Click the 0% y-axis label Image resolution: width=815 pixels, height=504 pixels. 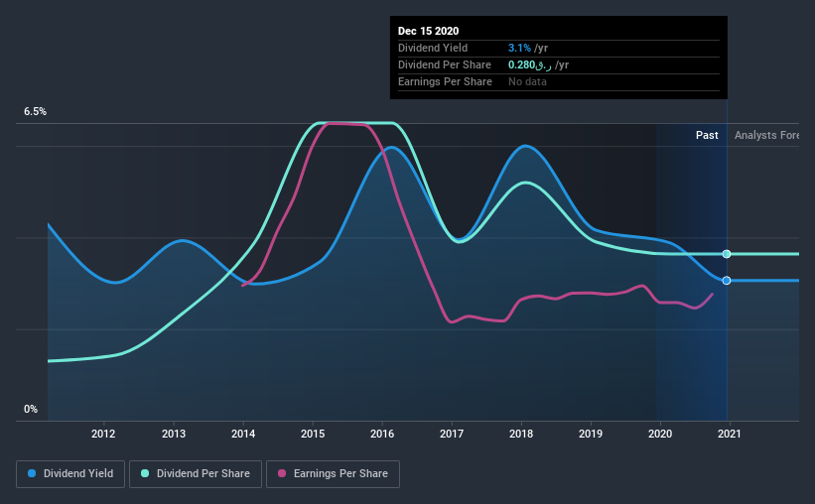pyautogui.click(x=31, y=410)
